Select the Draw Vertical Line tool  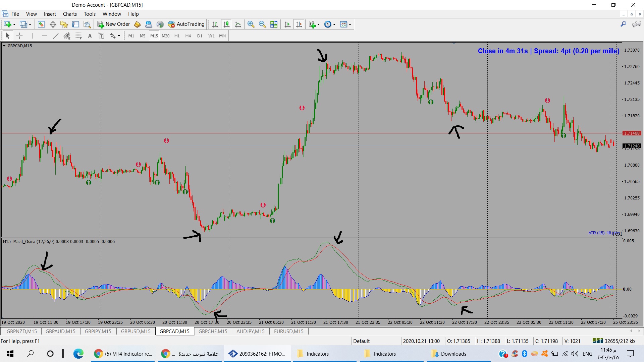coord(33,36)
